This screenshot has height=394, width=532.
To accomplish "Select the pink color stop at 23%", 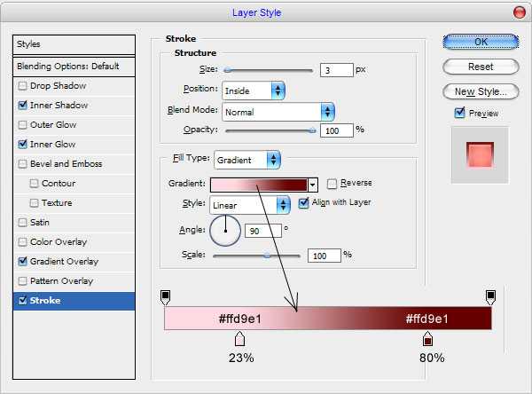I will (239, 340).
